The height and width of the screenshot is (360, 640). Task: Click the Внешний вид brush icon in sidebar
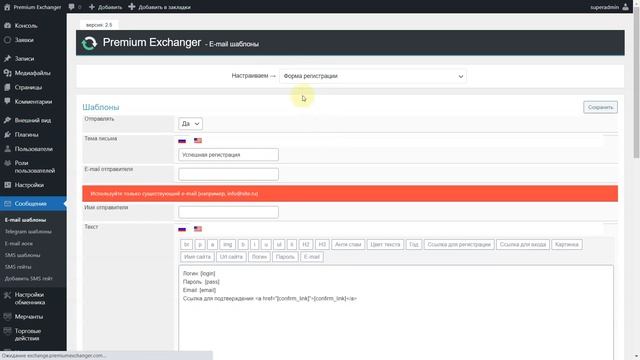point(7,120)
